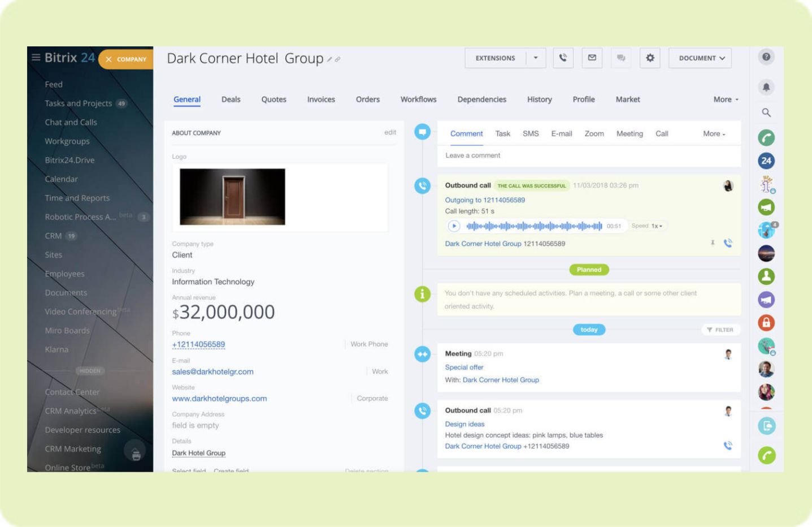Open the DOCUMENT dropdown
The height and width of the screenshot is (527, 812).
pos(700,58)
